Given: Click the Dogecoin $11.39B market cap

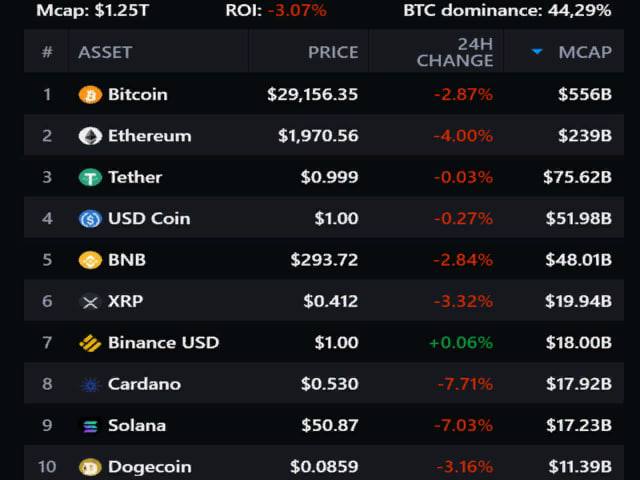Looking at the screenshot, I should [579, 467].
